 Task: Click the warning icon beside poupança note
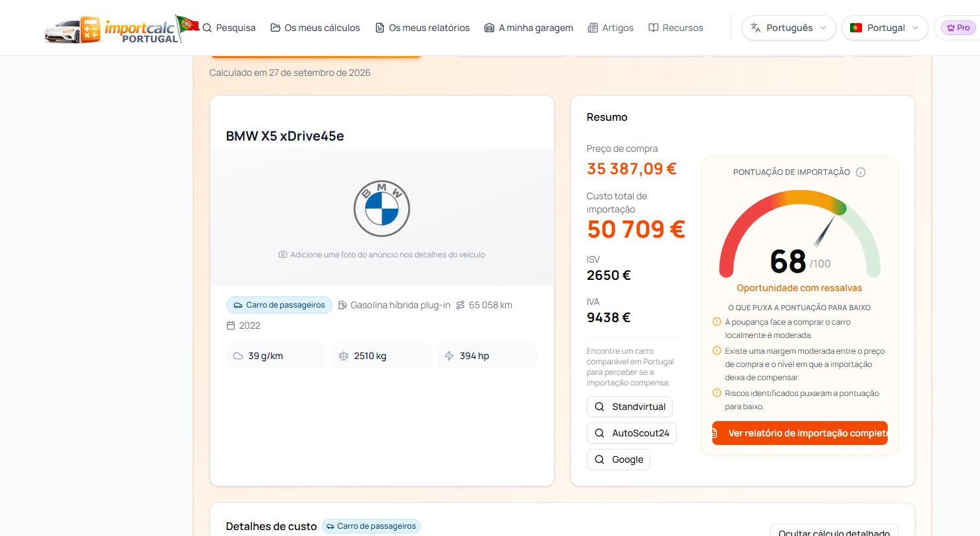tap(716, 321)
